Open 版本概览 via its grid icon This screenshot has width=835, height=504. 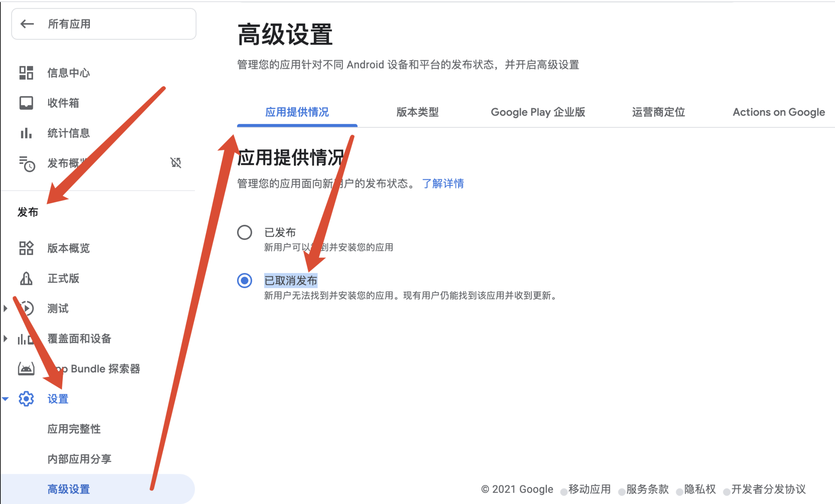(26, 248)
